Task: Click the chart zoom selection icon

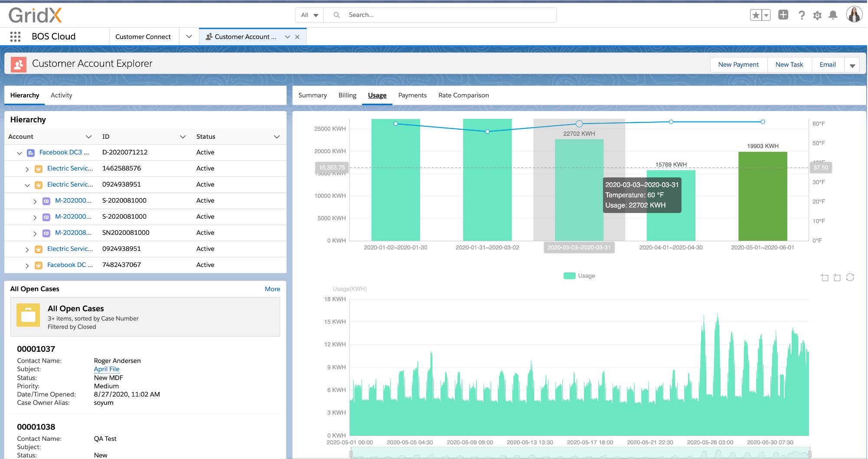Action: click(824, 277)
